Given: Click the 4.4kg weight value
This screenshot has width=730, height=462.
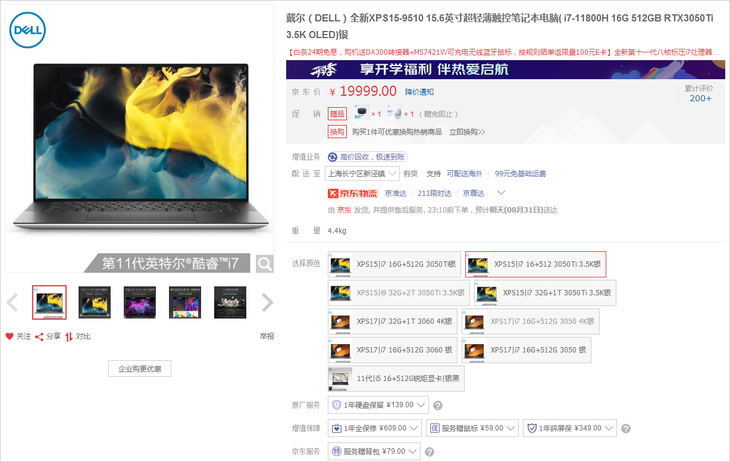Looking at the screenshot, I should point(337,231).
